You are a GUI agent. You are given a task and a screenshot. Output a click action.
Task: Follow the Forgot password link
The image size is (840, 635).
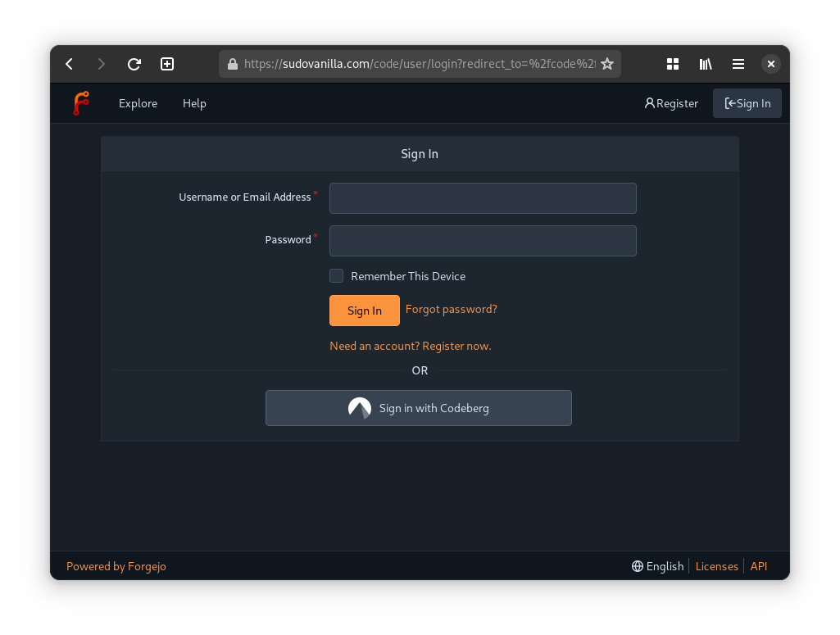click(451, 310)
